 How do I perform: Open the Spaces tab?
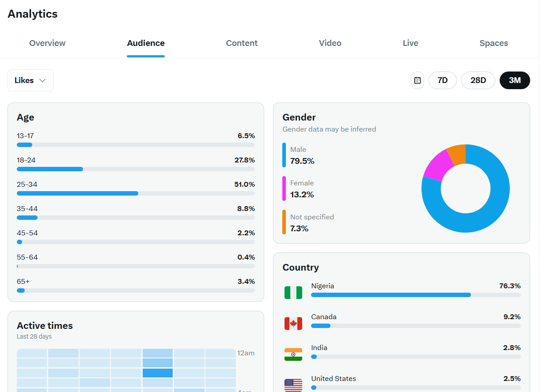point(493,43)
